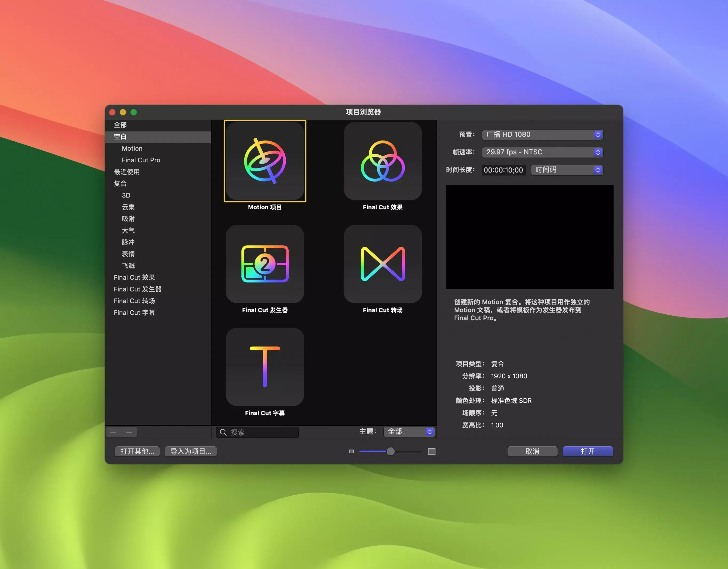The image size is (728, 569).
Task: Select the Motion item under 空白
Action: pos(132,148)
